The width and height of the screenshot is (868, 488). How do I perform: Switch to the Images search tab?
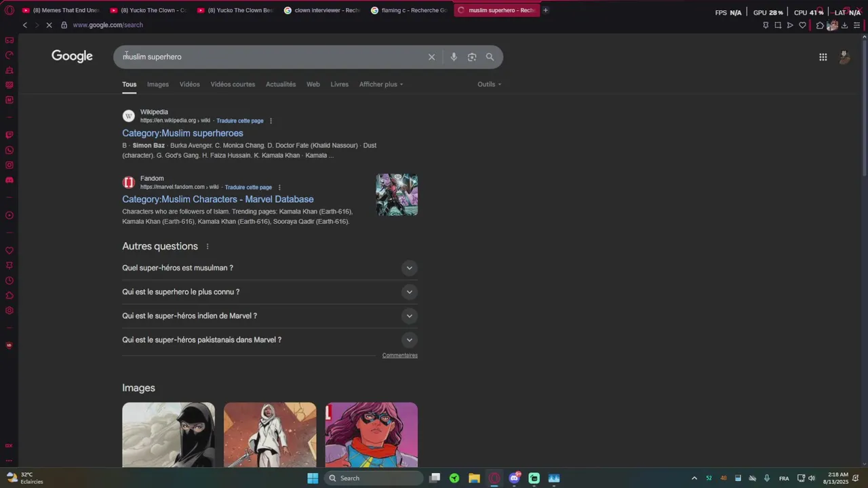(x=158, y=84)
